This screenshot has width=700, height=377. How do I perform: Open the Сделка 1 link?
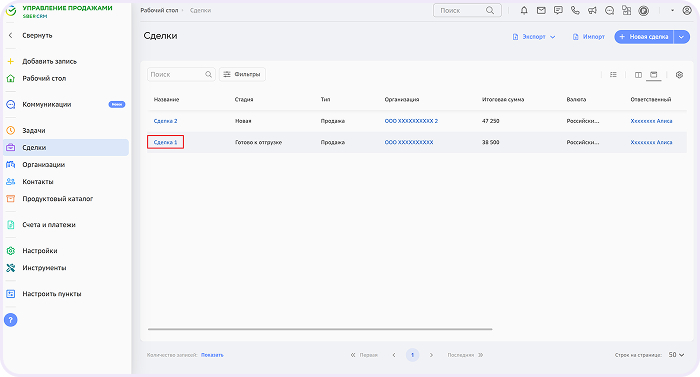coord(165,142)
